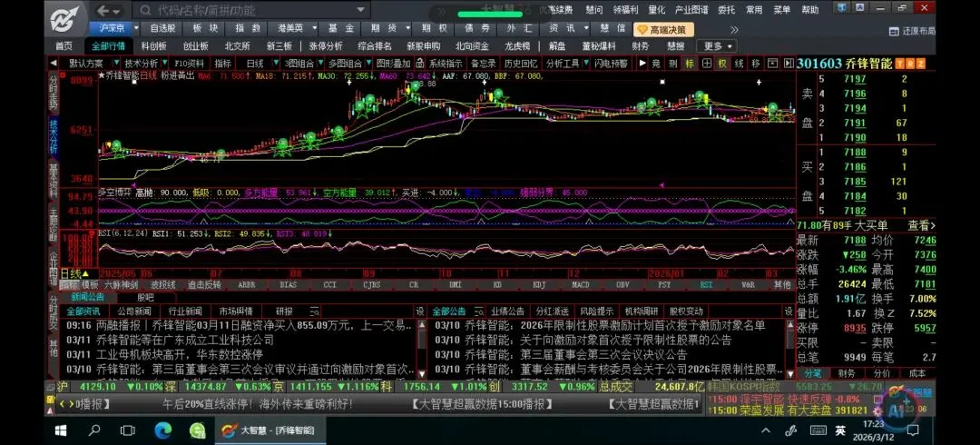Open the 期货 dropdown arrow

(407, 29)
